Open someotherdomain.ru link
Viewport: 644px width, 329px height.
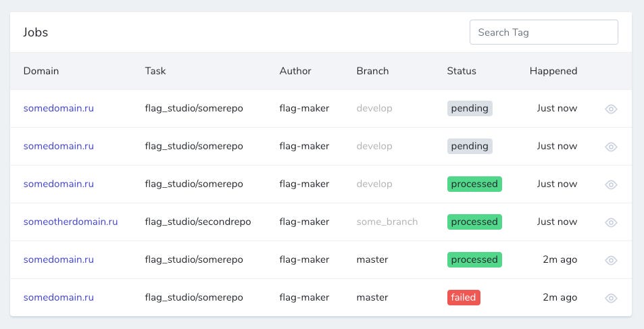tap(71, 222)
